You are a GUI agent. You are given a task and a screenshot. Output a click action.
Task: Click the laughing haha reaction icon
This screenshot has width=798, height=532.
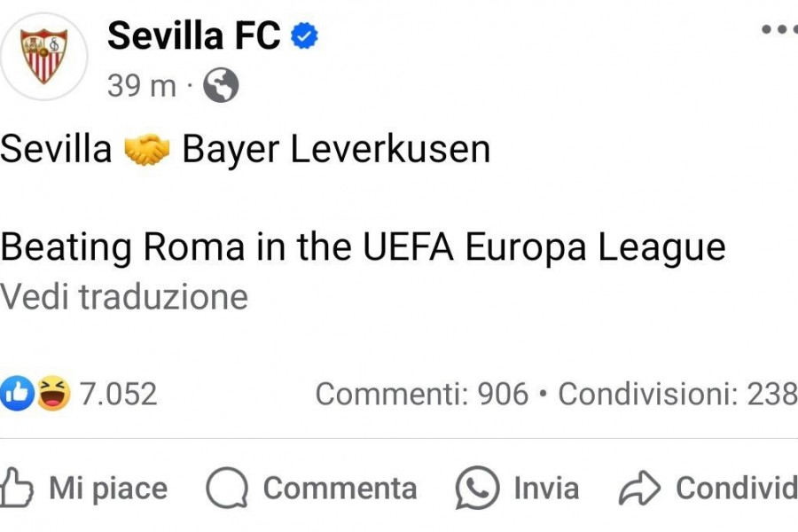pos(54,393)
